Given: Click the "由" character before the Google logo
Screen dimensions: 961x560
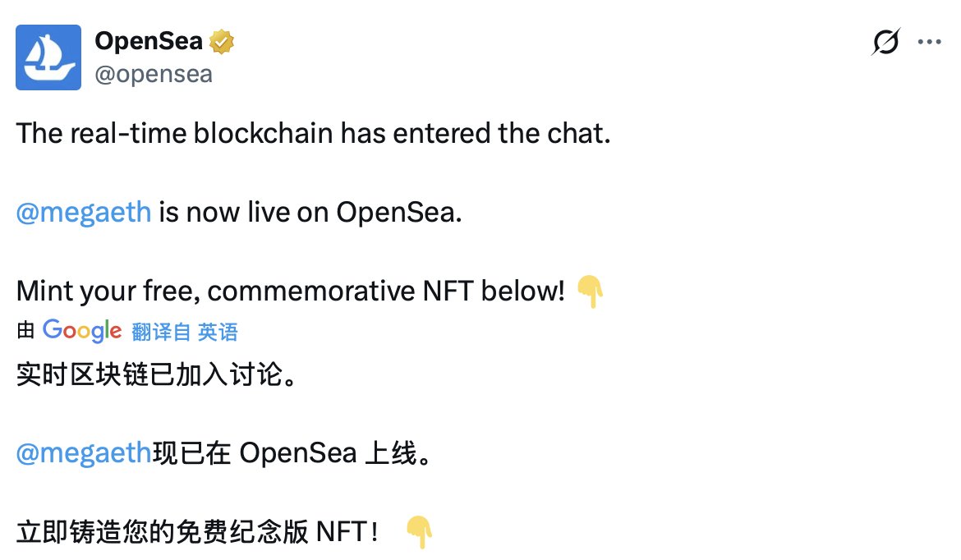Looking at the screenshot, I should point(25,332).
